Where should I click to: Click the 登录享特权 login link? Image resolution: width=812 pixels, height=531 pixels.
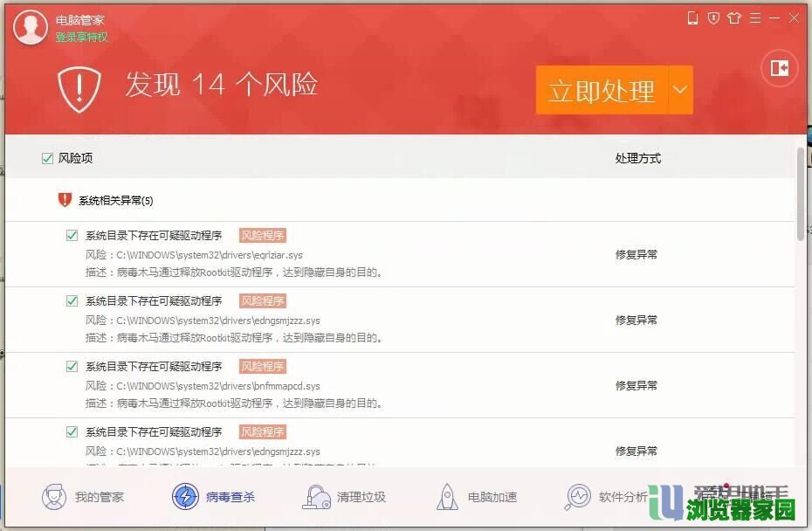[x=82, y=37]
